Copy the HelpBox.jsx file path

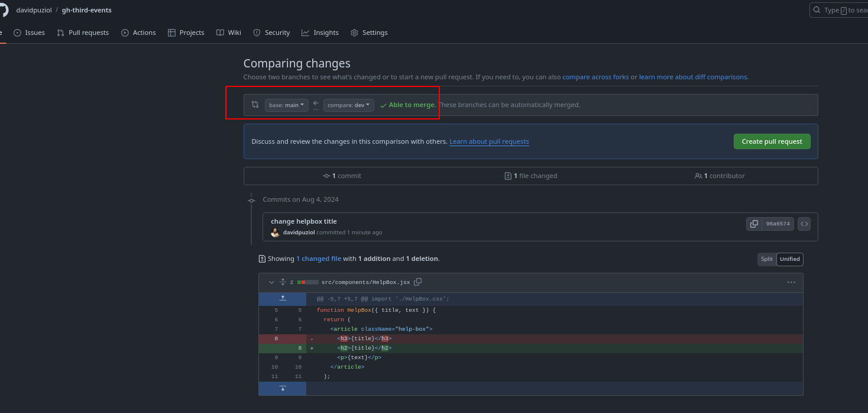click(x=418, y=282)
